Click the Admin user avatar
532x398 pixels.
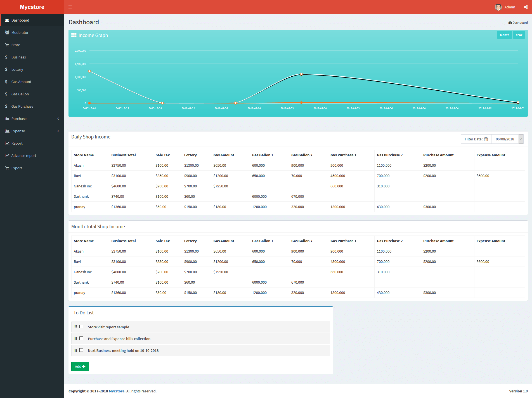[x=498, y=7]
